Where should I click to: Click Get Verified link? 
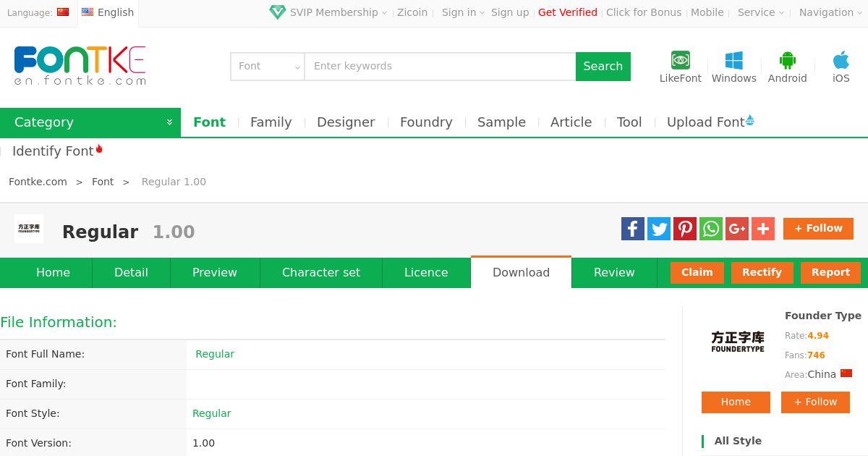click(x=568, y=12)
